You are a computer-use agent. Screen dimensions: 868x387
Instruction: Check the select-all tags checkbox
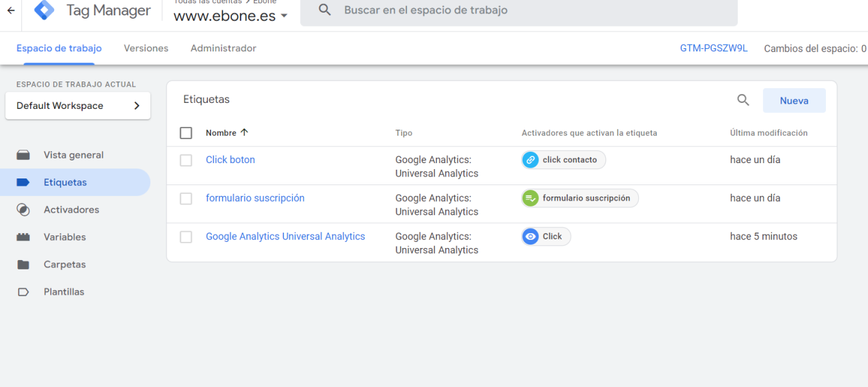186,133
